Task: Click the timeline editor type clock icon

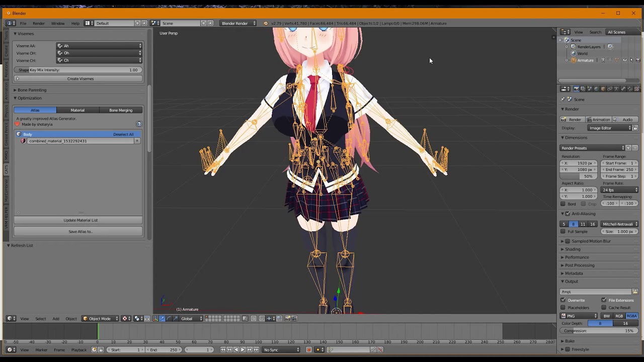Action: click(x=10, y=350)
